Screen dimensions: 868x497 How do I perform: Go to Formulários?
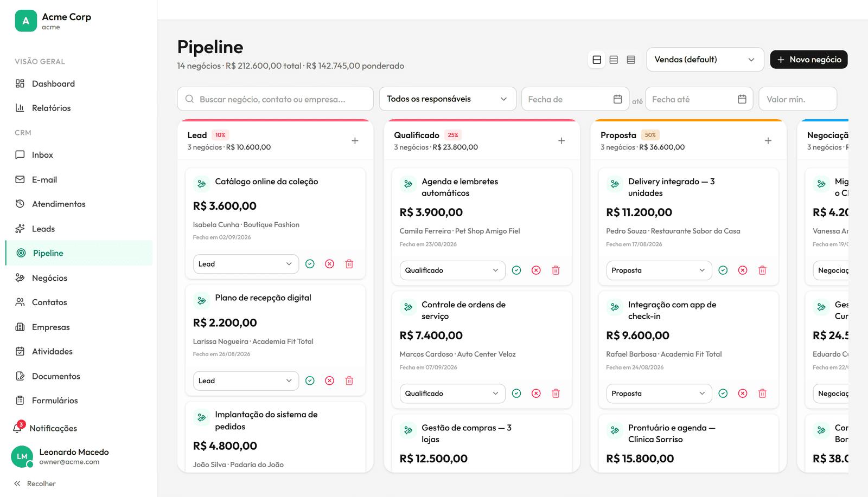click(79, 401)
